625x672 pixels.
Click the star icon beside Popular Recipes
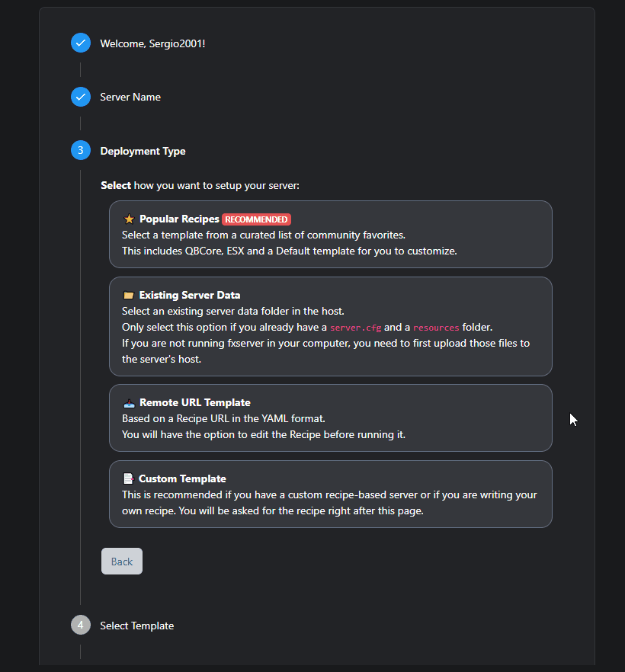[129, 219]
